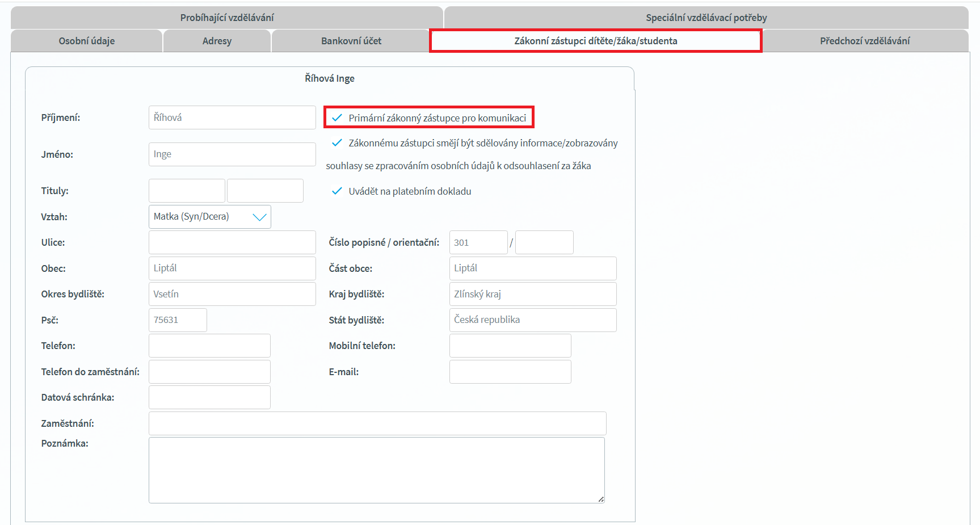Uncheck Zákonnému zástupci smějí být sdělovány informace
Screen dimensions: 980x525
click(337, 143)
